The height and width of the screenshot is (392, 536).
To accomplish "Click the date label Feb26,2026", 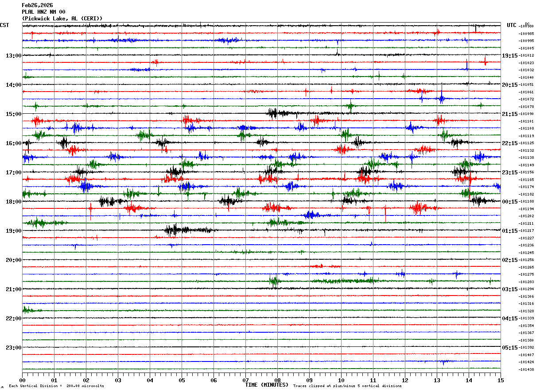I will 37,5.
